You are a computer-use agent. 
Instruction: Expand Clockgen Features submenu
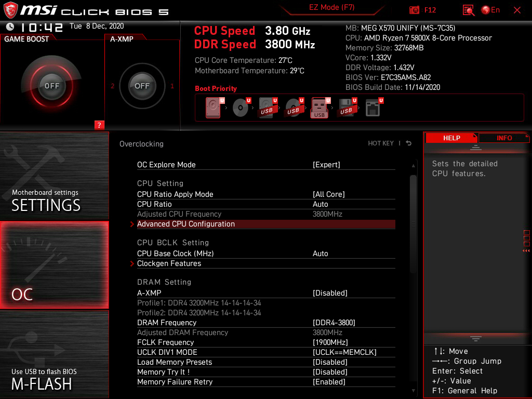pos(266,263)
